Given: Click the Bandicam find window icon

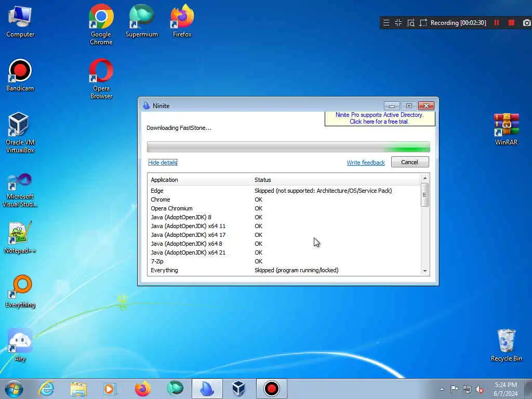Looking at the screenshot, I should pyautogui.click(x=411, y=23).
